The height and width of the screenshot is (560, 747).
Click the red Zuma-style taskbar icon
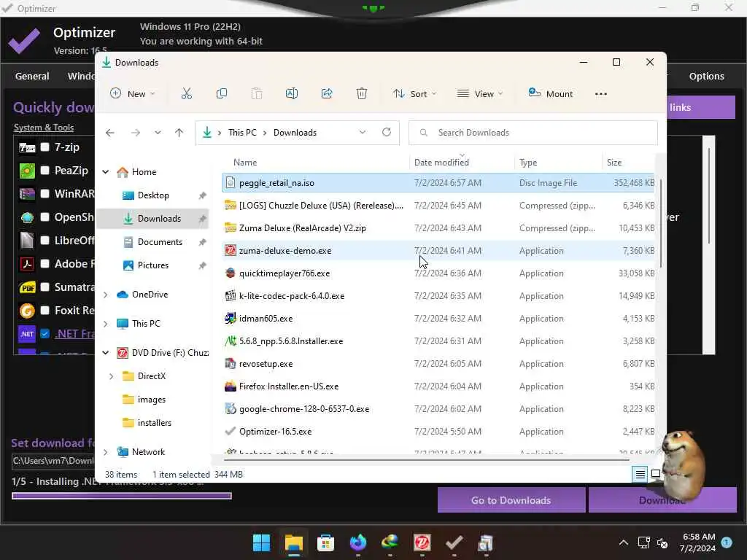(422, 542)
